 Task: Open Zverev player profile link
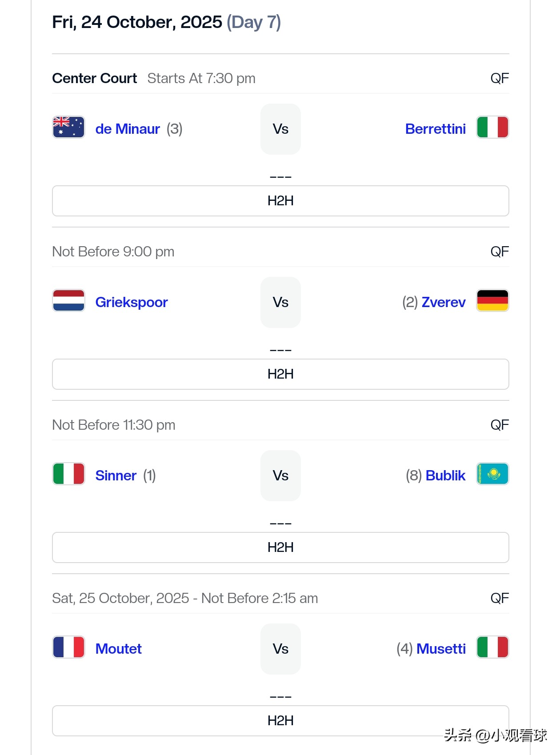click(x=443, y=302)
